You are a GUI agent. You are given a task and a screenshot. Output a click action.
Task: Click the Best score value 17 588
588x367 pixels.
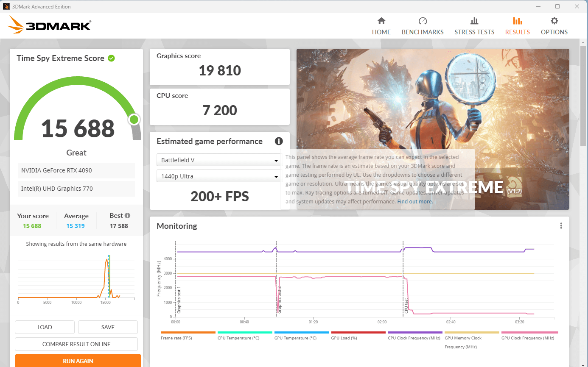[x=119, y=226]
